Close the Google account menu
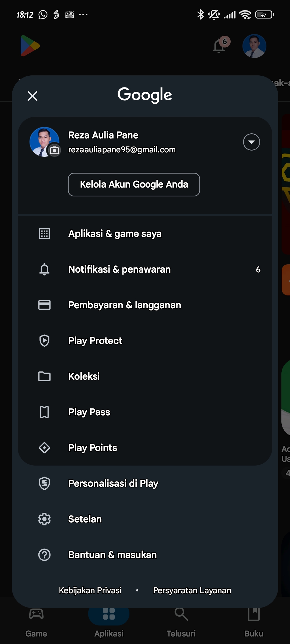The image size is (290, 644). pyautogui.click(x=32, y=96)
